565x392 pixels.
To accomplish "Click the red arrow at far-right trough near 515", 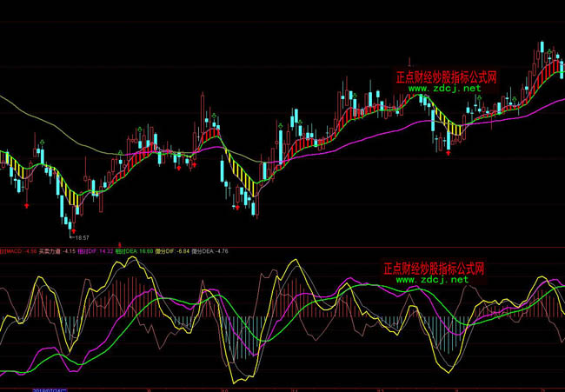I will pos(448,154).
